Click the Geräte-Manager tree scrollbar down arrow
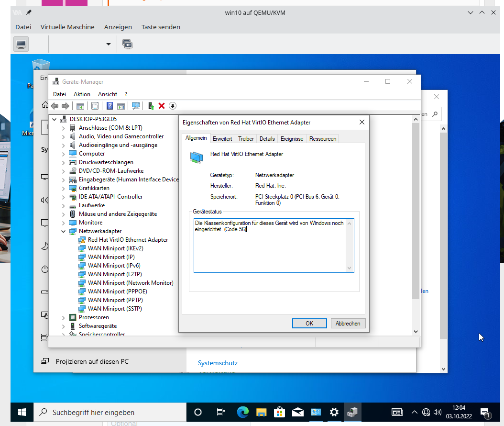The width and height of the screenshot is (504, 426). (x=416, y=332)
